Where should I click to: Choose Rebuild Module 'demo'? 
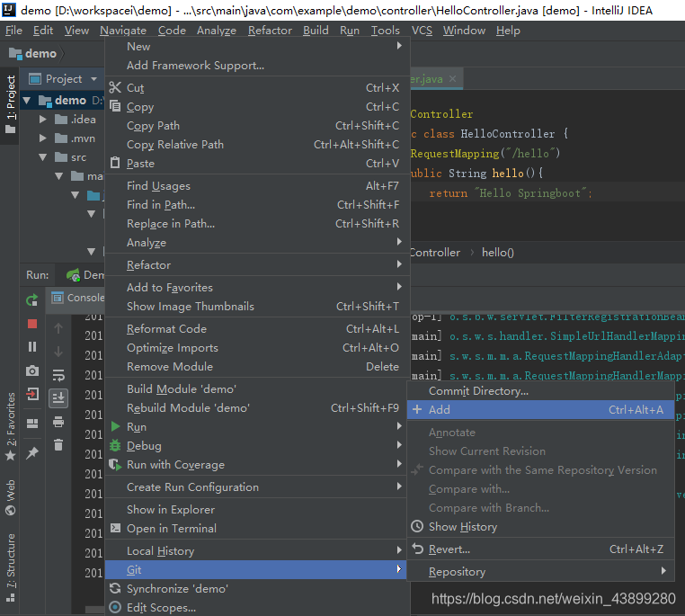pyautogui.click(x=257, y=407)
